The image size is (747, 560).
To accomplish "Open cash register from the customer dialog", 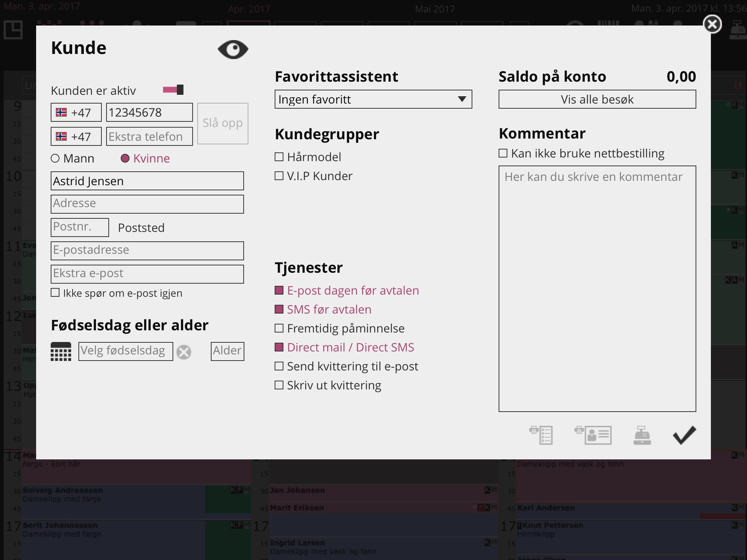I will tap(642, 435).
